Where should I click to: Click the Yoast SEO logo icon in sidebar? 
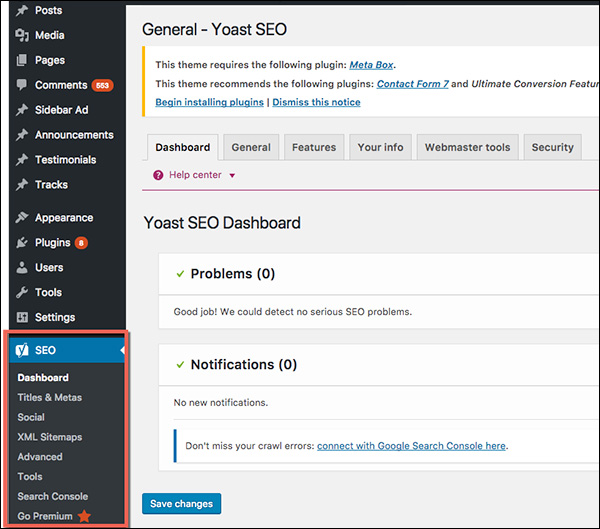pyautogui.click(x=22, y=351)
